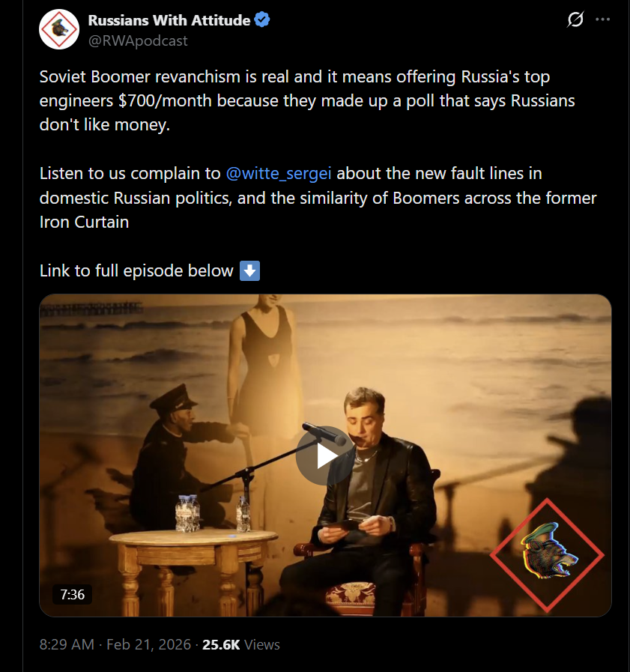Screen dimensions: 630x672
Task: Open the Grok explain-post icon
Action: [575, 20]
